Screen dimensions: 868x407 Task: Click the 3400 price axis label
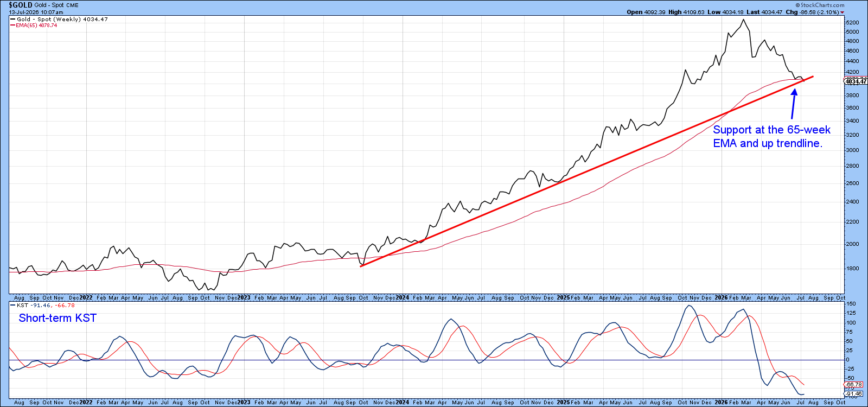click(x=852, y=122)
